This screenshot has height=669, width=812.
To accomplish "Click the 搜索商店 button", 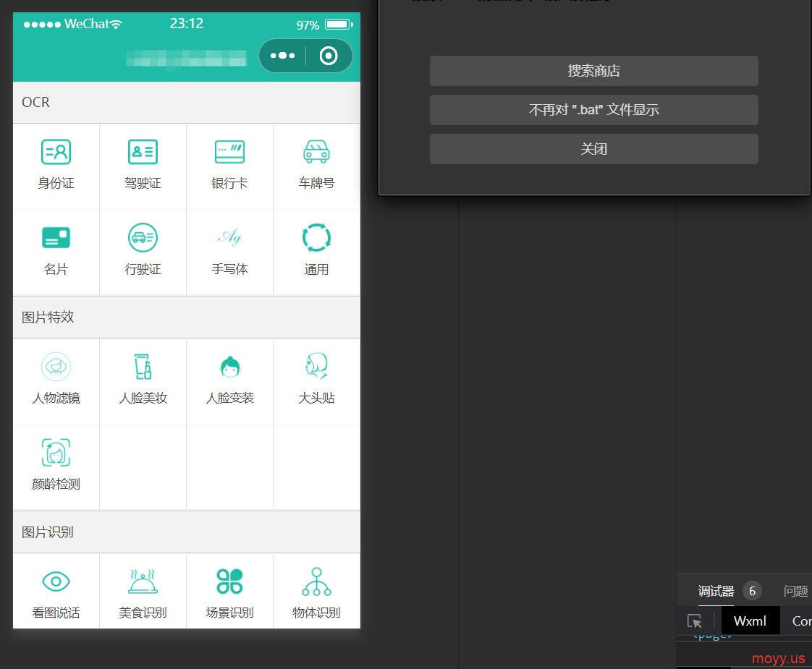I will [594, 71].
